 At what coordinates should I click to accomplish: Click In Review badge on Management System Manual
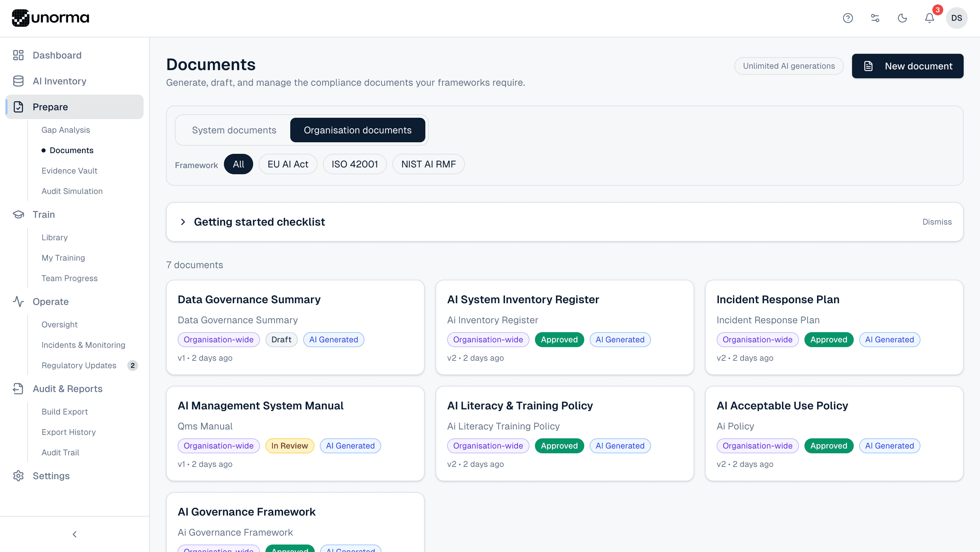click(290, 446)
